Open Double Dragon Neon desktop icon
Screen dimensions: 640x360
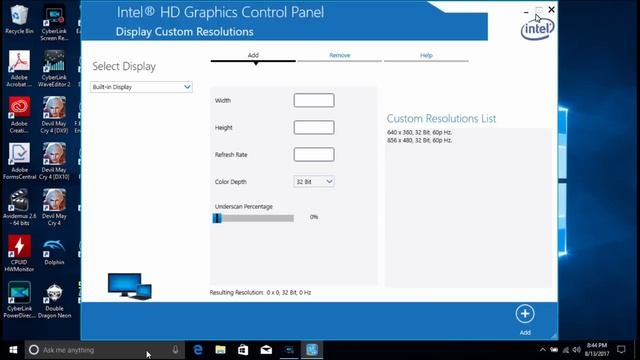coord(54,300)
